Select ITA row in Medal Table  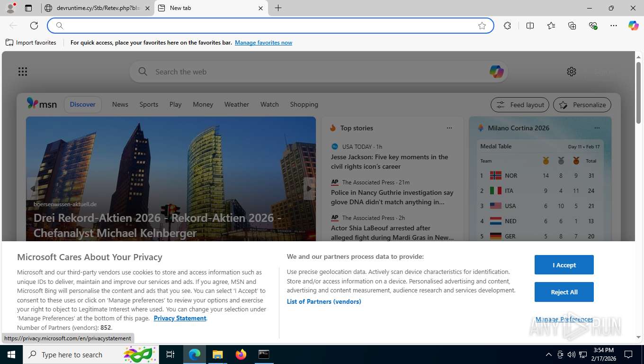point(540,191)
